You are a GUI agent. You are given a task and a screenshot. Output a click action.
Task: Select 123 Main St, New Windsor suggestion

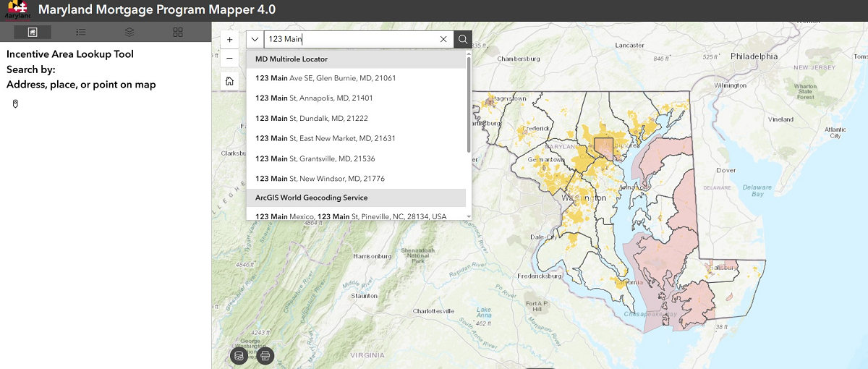pyautogui.click(x=320, y=179)
